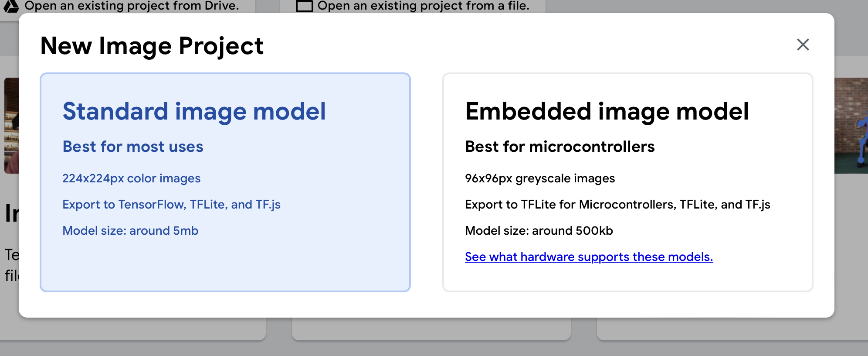Click the 'Model size: around 5mb' text
The width and height of the screenshot is (868, 356).
130,231
